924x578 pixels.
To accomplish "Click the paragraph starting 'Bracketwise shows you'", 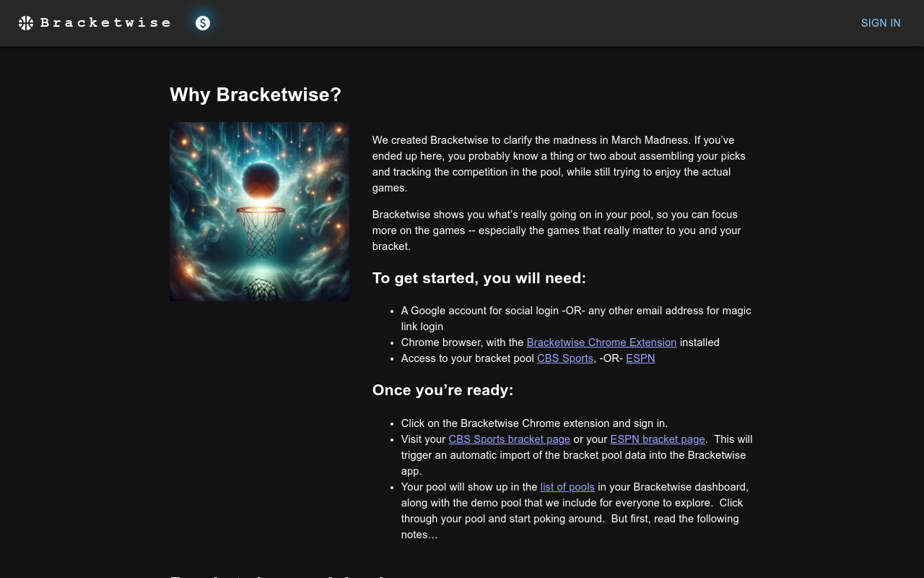I will click(563, 230).
